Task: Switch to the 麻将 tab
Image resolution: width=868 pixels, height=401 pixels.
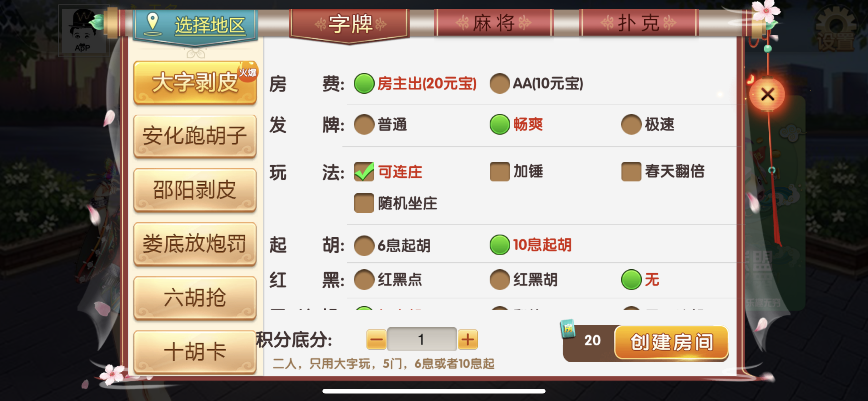Action: click(494, 23)
